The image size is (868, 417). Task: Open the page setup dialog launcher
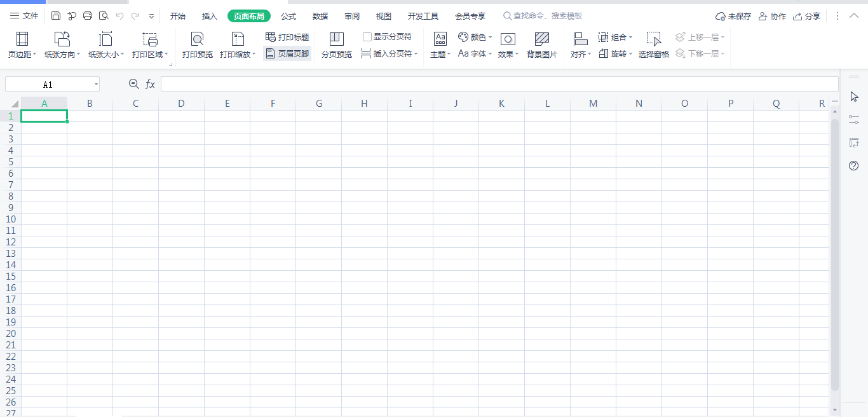pos(171,64)
